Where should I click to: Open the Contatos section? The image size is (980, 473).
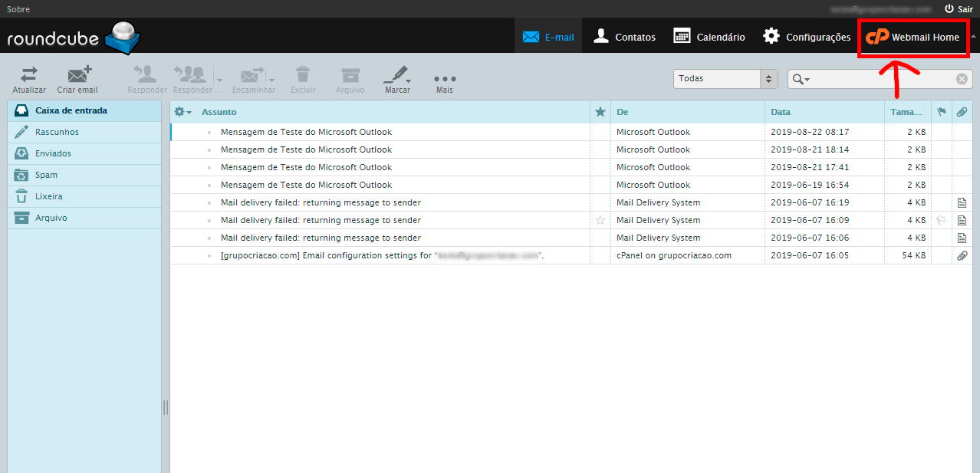click(624, 37)
